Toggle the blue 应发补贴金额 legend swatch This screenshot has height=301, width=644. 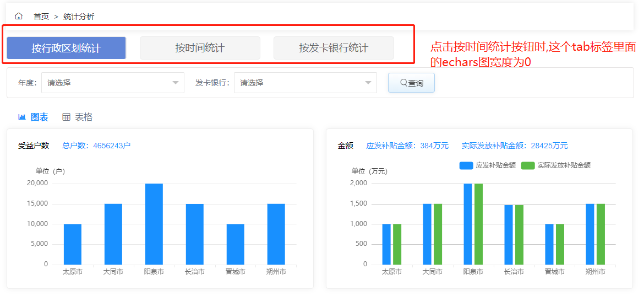point(466,165)
